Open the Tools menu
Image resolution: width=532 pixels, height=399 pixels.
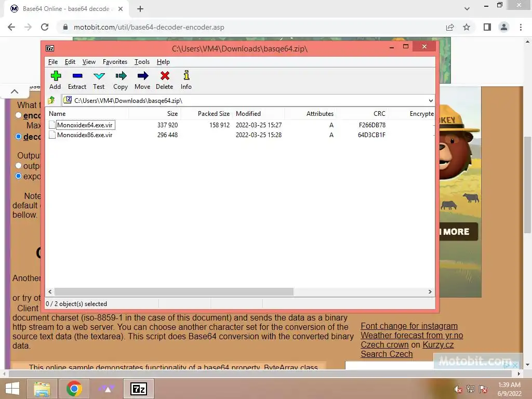pyautogui.click(x=142, y=62)
